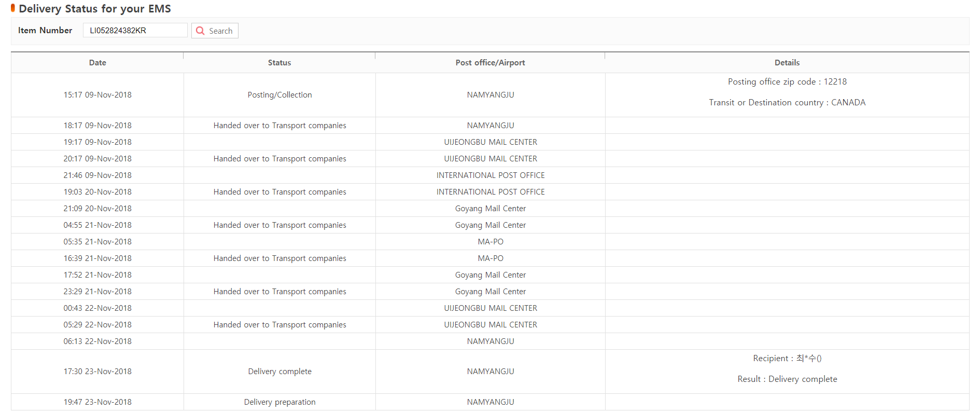
Task: Click Goyang Mail Center in 21:09 20-Nov row
Action: point(491,209)
